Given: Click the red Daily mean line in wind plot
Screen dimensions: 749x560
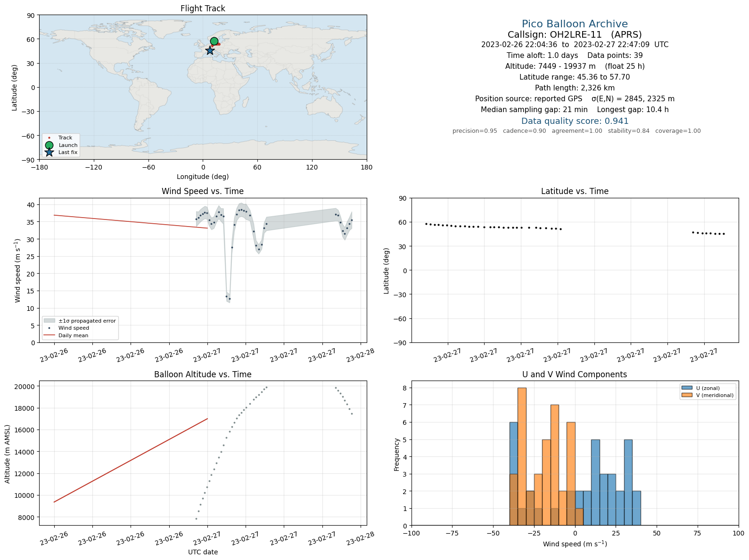Looking at the screenshot, I should click(x=131, y=221).
